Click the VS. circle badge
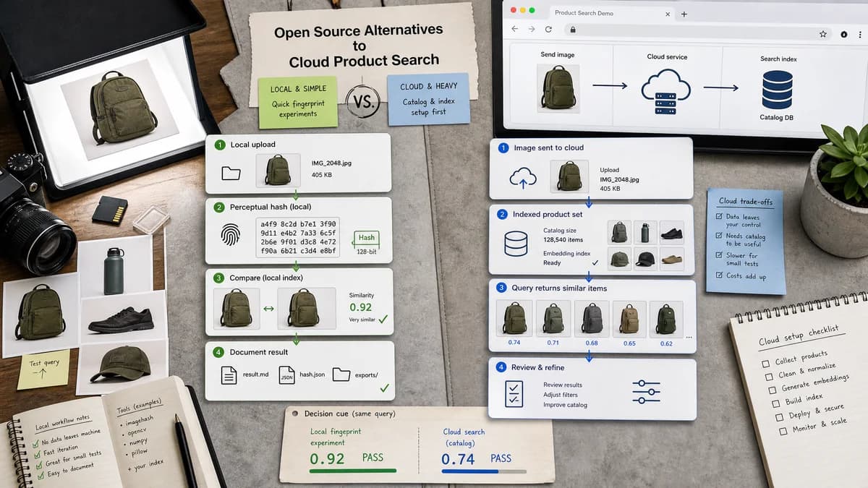Viewport: 868px width, 488px height. (x=362, y=102)
